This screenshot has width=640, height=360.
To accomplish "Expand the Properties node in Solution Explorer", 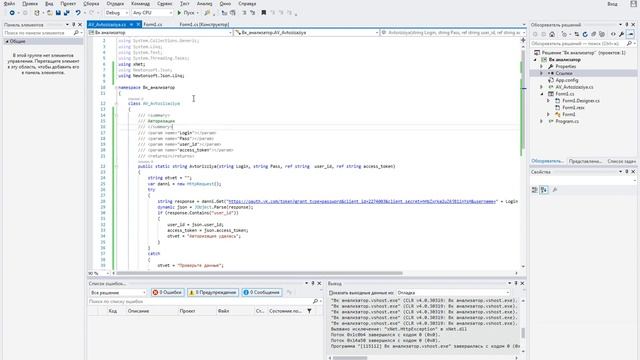I will click(x=542, y=67).
